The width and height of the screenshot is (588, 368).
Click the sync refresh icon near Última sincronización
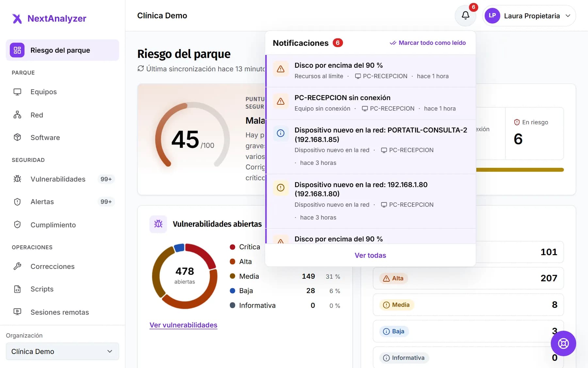[x=141, y=68]
